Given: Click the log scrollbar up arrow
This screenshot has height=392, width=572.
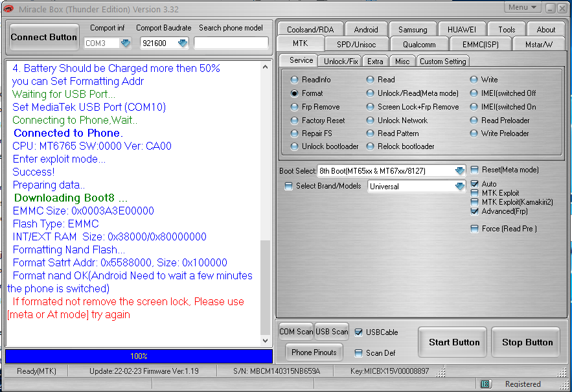Looking at the screenshot, I should 265,67.
